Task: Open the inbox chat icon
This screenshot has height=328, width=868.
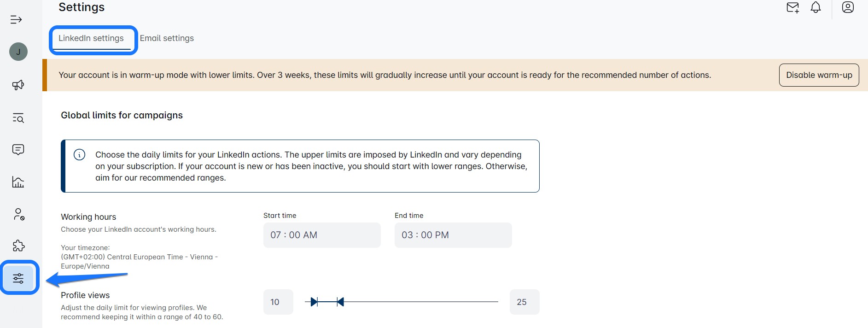Action: (x=18, y=150)
